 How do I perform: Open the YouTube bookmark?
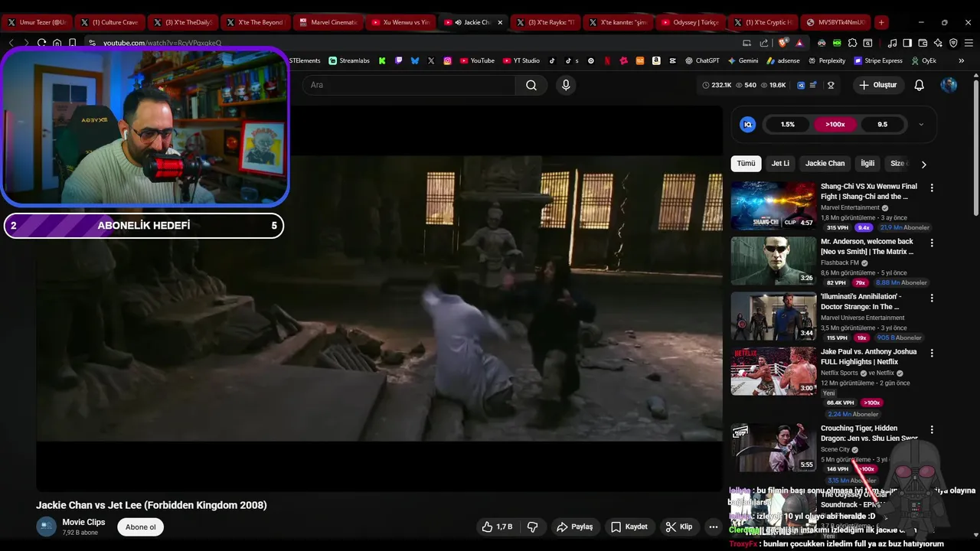click(477, 60)
